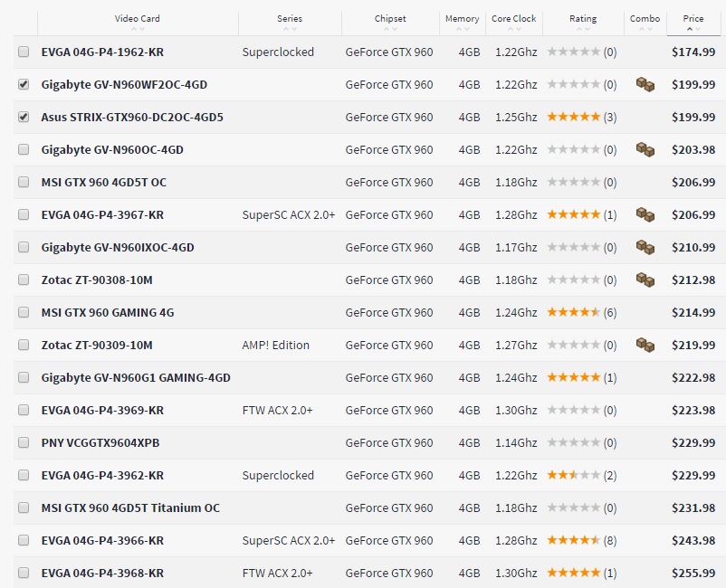726x588 pixels.
Task: Click the $255.99 price
Action: click(693, 573)
